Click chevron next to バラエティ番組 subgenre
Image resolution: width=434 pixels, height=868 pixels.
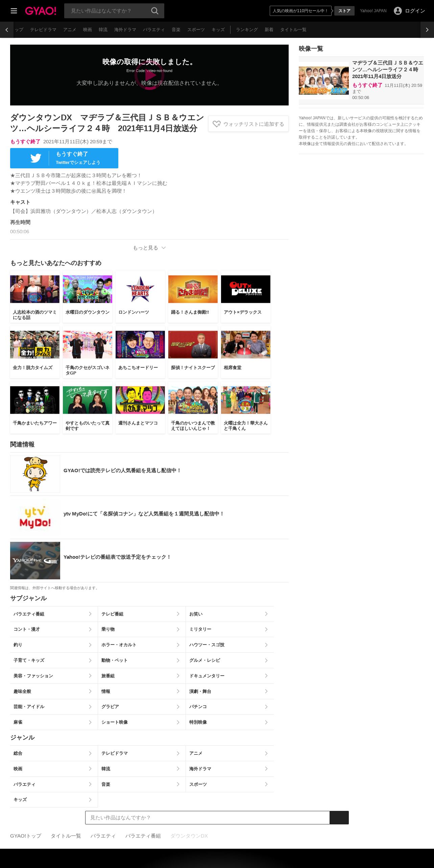(x=90, y=614)
